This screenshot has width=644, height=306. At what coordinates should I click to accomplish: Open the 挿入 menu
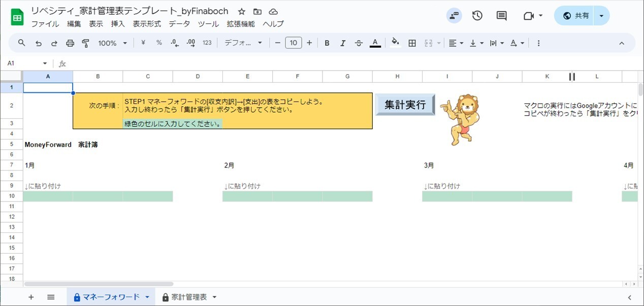pos(118,24)
